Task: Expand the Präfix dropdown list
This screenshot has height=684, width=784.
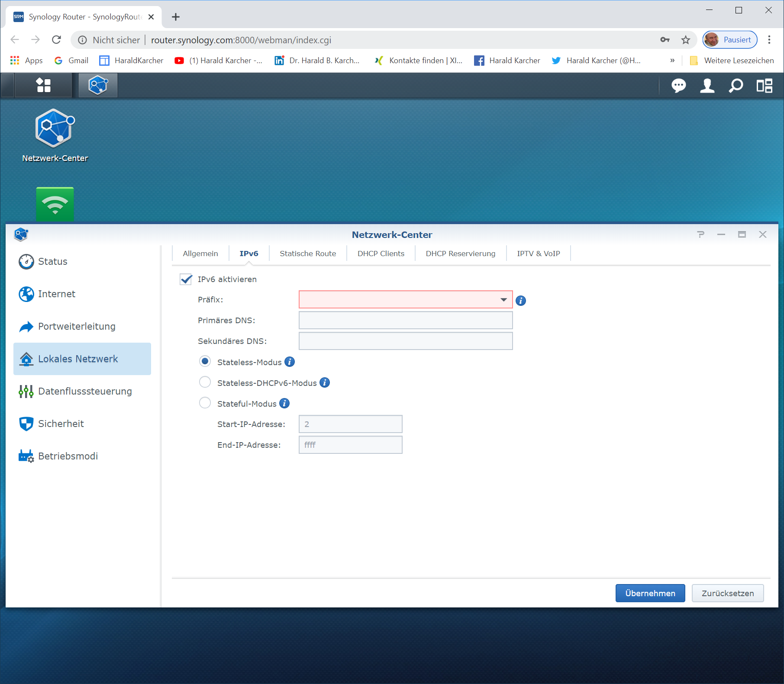Action: point(503,299)
